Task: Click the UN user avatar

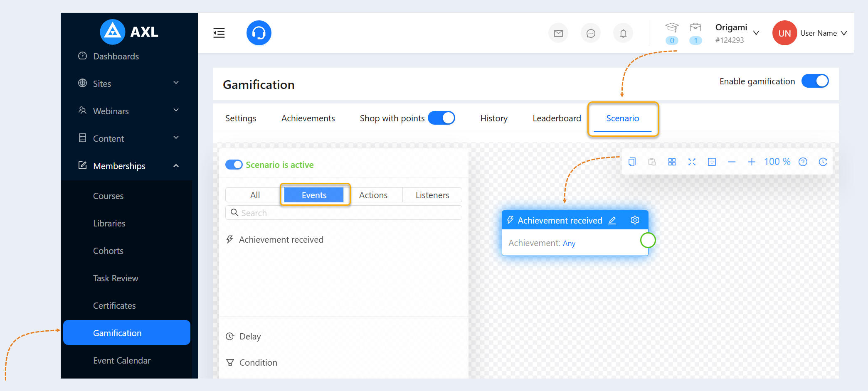Action: click(x=784, y=33)
